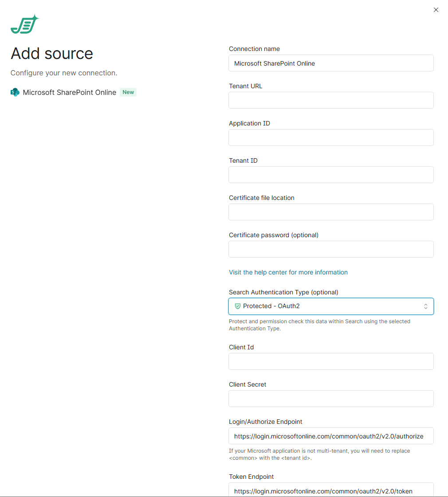
Task: Click the Token Endpoint URL field
Action: (x=330, y=490)
